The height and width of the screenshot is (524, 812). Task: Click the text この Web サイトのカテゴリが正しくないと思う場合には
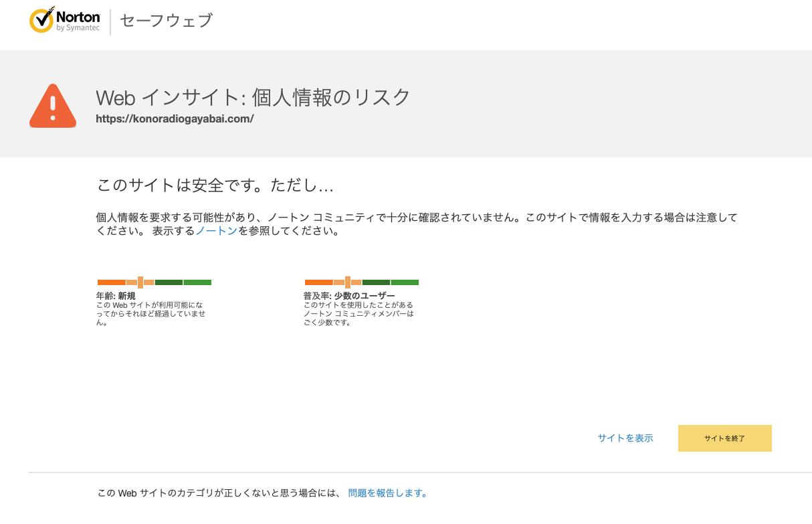(219, 493)
